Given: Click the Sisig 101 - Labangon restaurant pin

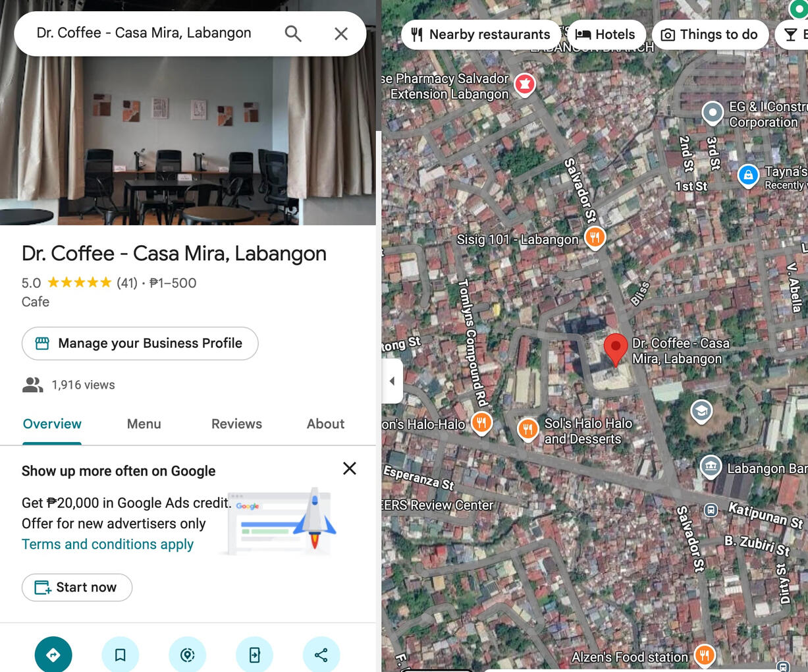Looking at the screenshot, I should (x=595, y=237).
